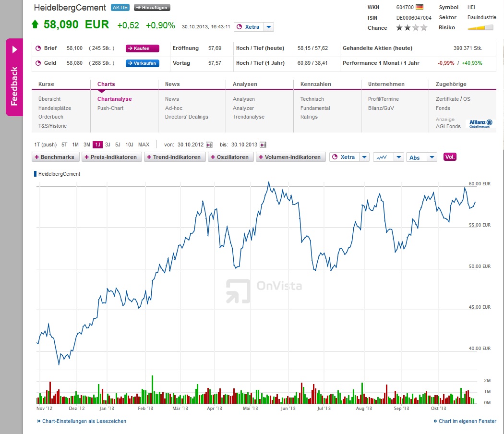Expand the Volumen-Indikatoren options
Screen dimensions: 504x434
point(290,157)
